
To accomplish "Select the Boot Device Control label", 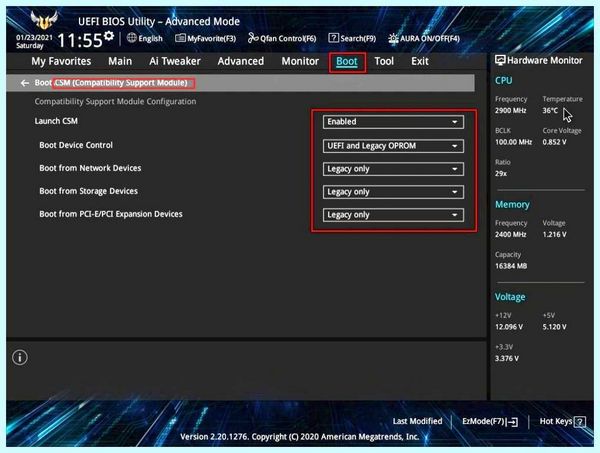I will [76, 145].
